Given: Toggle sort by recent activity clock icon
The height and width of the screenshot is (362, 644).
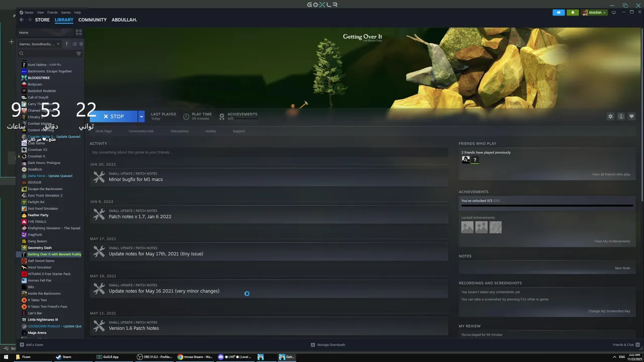Looking at the screenshot, I should [x=74, y=44].
